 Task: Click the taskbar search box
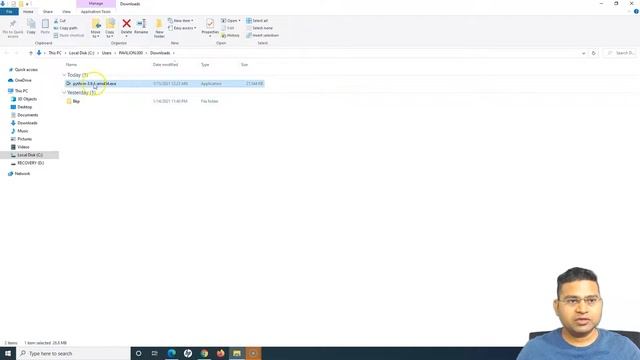point(73,353)
